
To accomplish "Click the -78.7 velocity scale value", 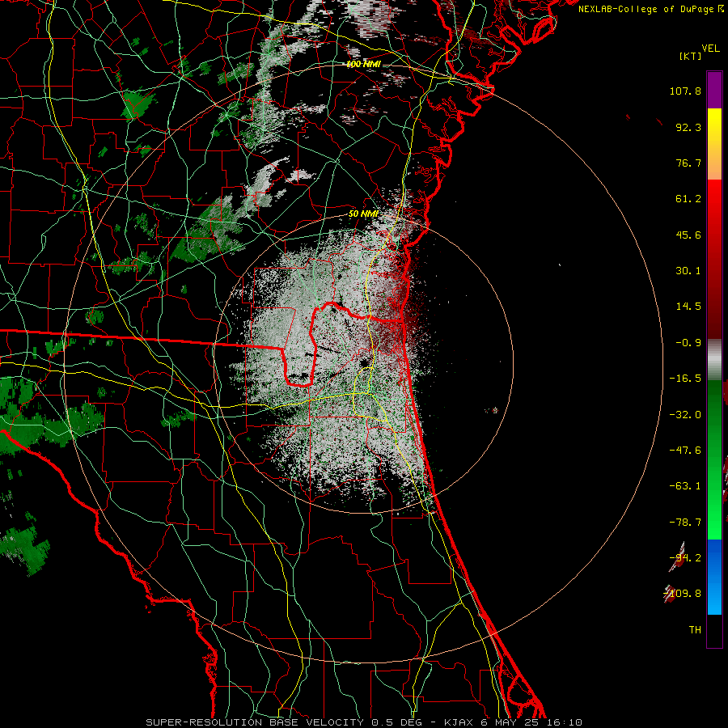I will click(x=685, y=523).
